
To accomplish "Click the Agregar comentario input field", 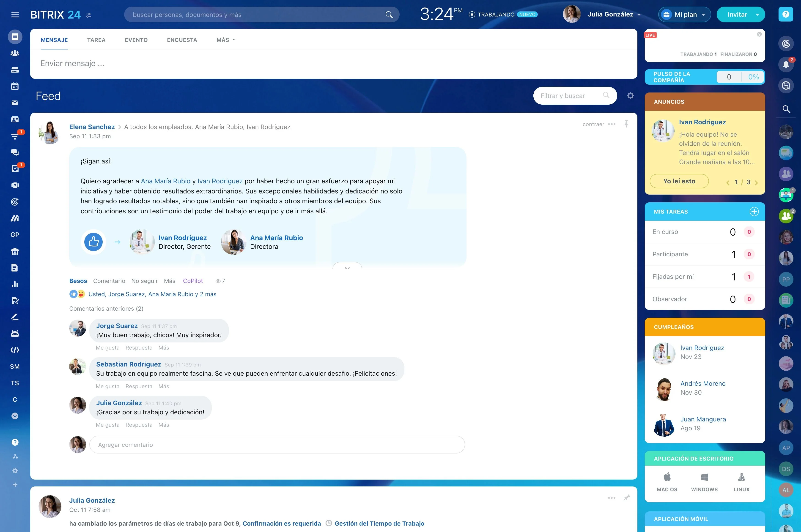I will click(x=277, y=445).
